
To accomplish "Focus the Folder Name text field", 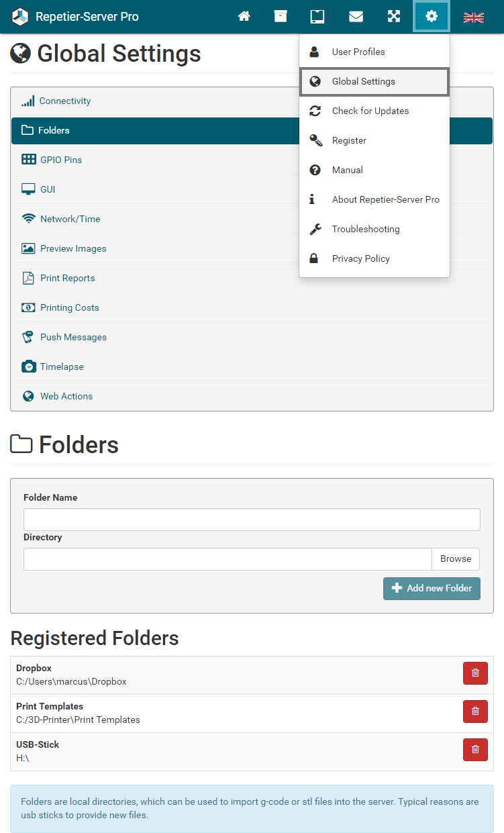I will (252, 520).
